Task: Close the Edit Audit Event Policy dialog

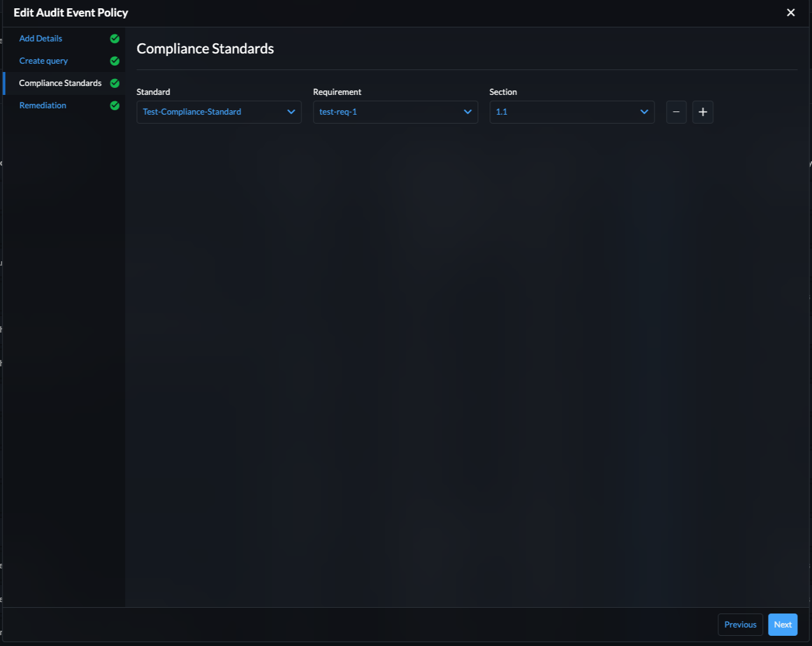Action: [x=790, y=12]
